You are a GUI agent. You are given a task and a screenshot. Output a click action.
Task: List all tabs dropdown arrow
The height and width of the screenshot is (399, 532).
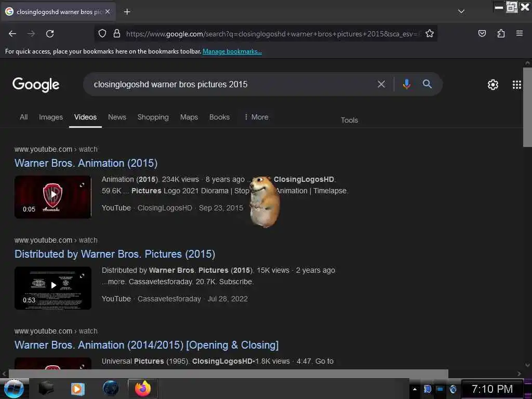(461, 11)
